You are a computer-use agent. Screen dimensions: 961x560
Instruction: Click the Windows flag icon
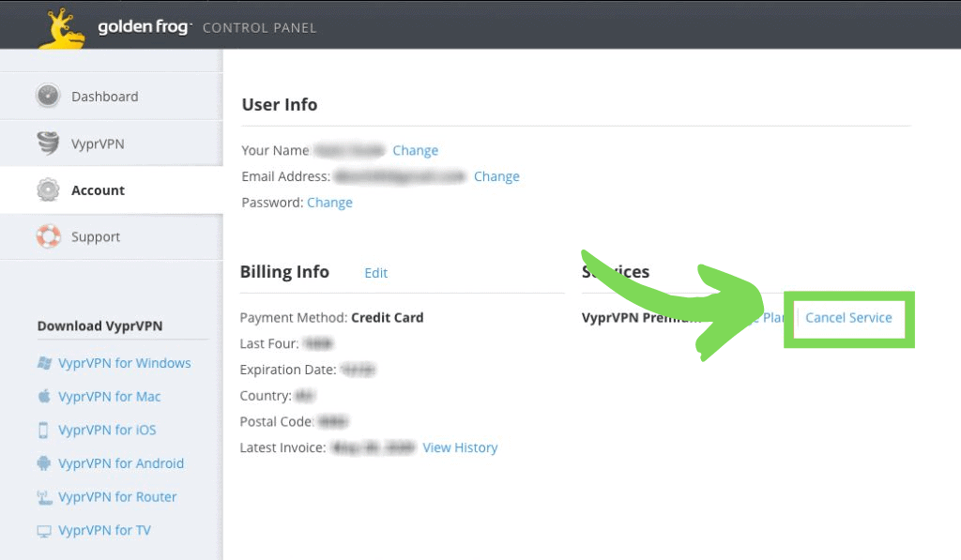44,363
